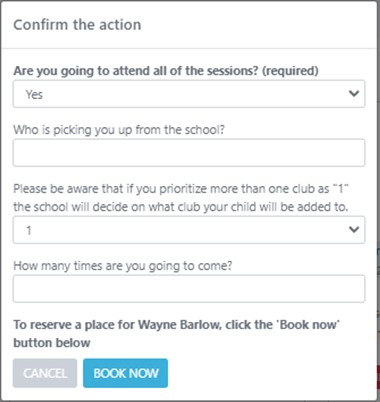380x402 pixels.
Task: Select the Yes value in sessions dropdown
Action: point(34,94)
